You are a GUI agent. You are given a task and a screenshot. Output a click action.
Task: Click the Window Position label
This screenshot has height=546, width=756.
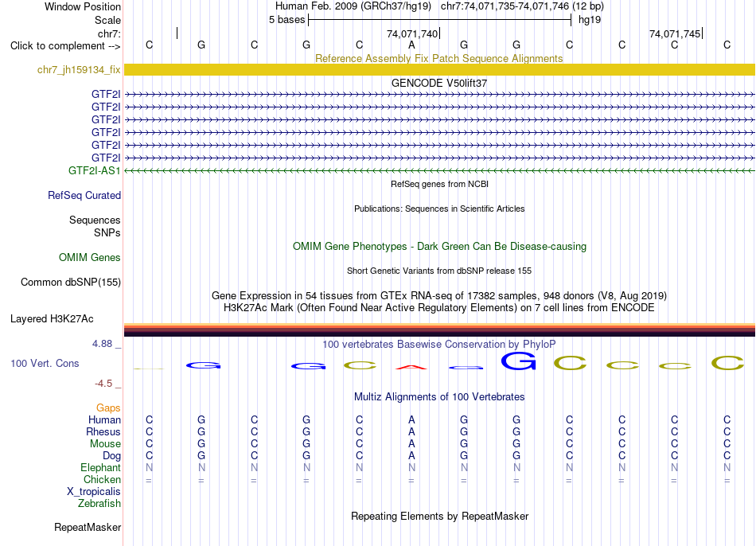(83, 6)
